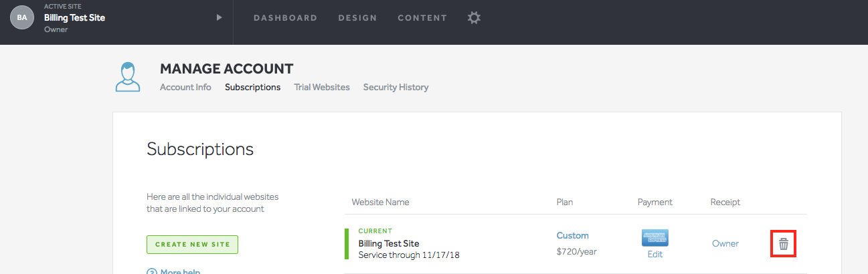Select the Subscriptions tab
This screenshot has height=274, width=868.
(x=252, y=88)
